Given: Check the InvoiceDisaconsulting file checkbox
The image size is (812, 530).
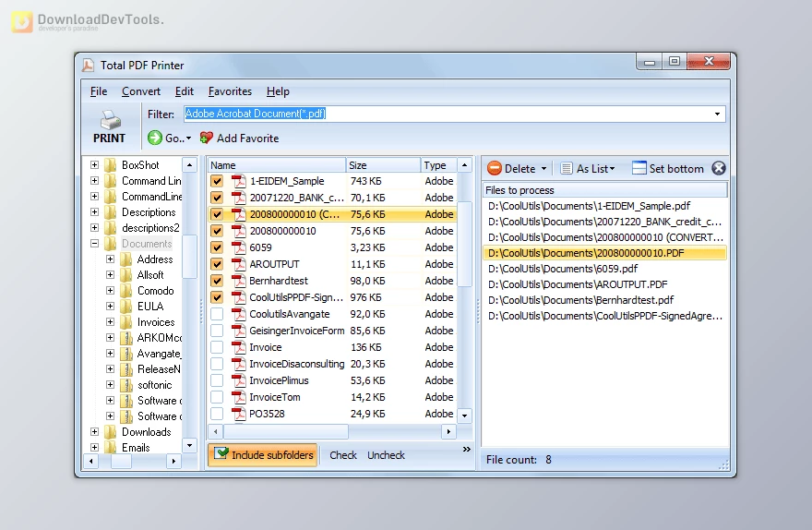Looking at the screenshot, I should pyautogui.click(x=217, y=364).
